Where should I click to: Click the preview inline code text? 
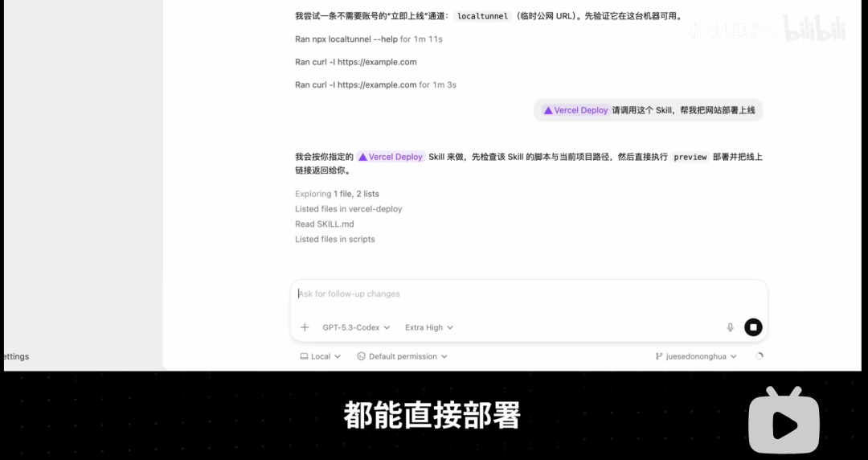pyautogui.click(x=690, y=157)
